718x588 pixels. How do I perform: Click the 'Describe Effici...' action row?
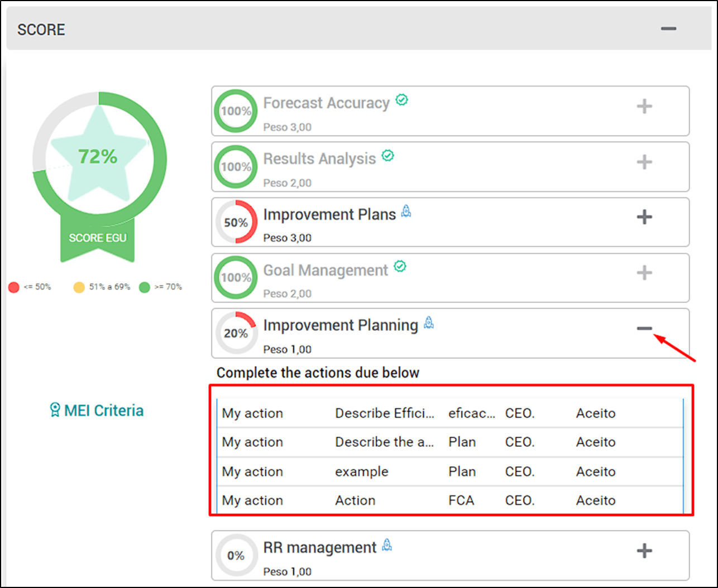tap(450, 413)
